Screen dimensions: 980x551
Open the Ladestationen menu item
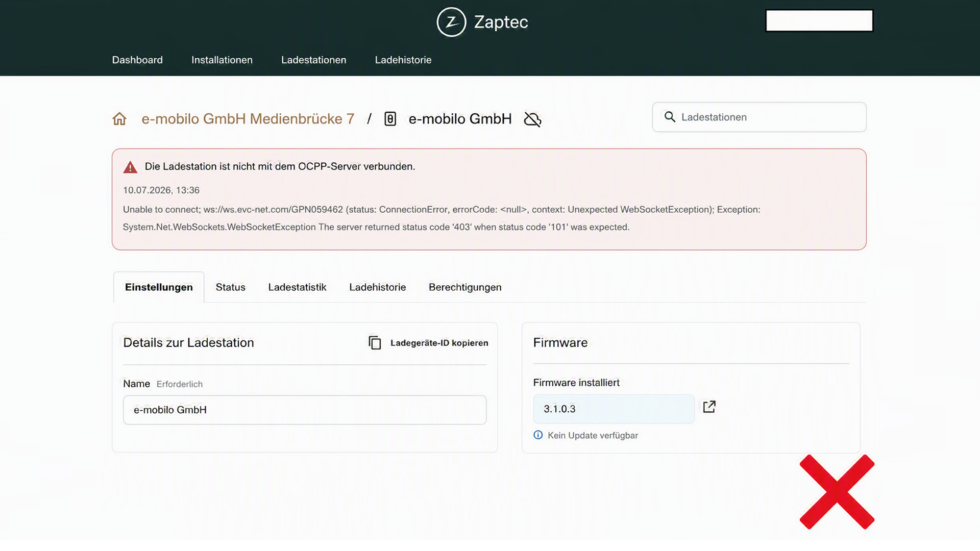[x=314, y=60]
